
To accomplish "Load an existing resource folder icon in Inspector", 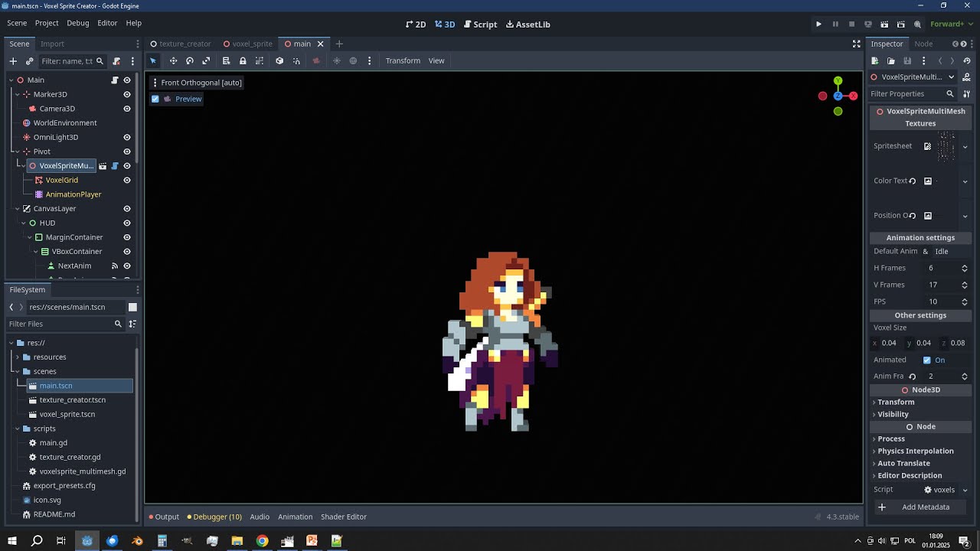I will [x=891, y=60].
